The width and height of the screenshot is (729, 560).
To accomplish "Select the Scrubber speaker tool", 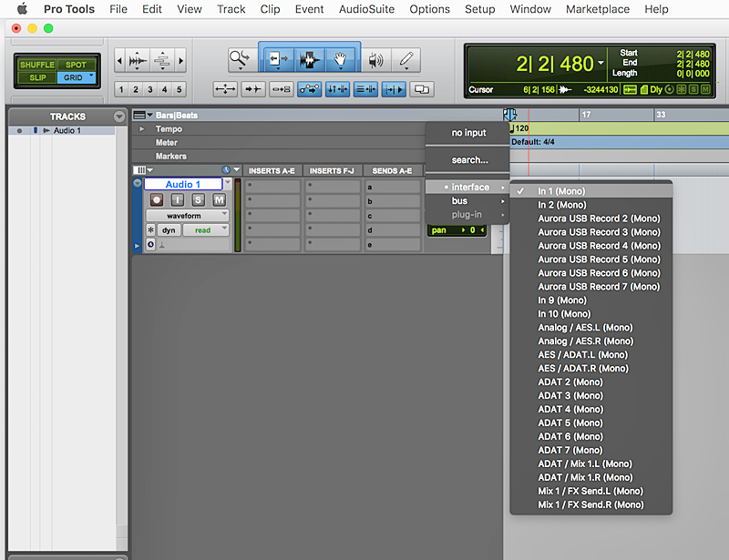I will 375,59.
